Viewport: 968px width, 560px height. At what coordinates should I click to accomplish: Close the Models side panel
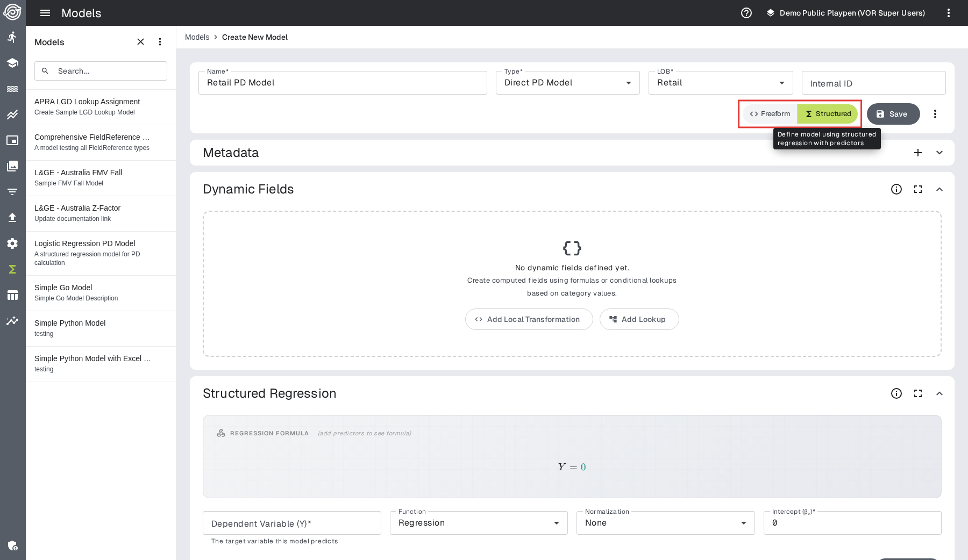coord(140,42)
